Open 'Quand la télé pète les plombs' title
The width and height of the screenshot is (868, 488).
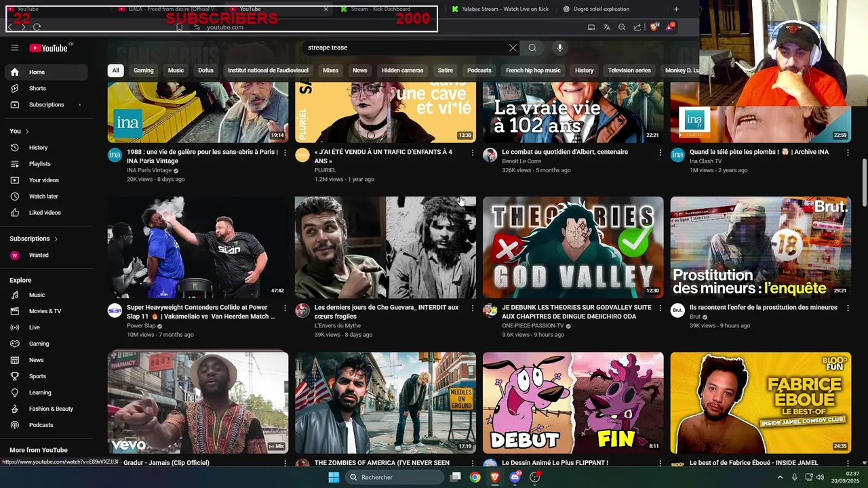(759, 152)
